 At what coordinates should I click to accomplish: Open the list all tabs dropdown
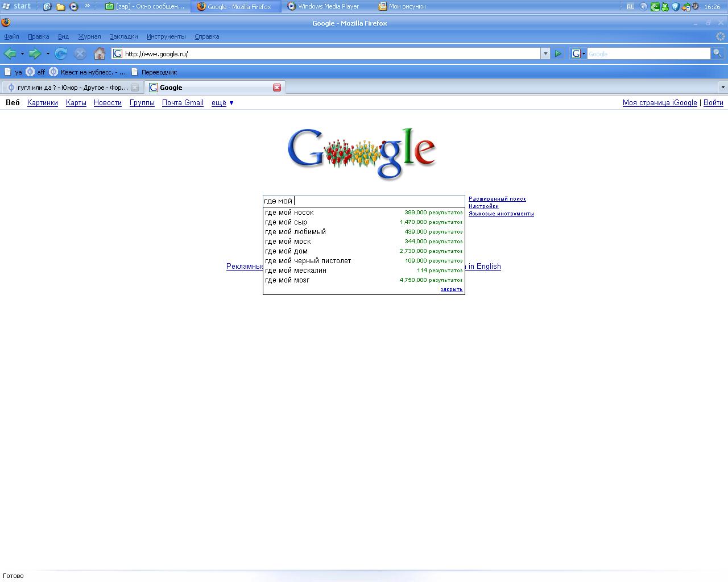tap(723, 88)
